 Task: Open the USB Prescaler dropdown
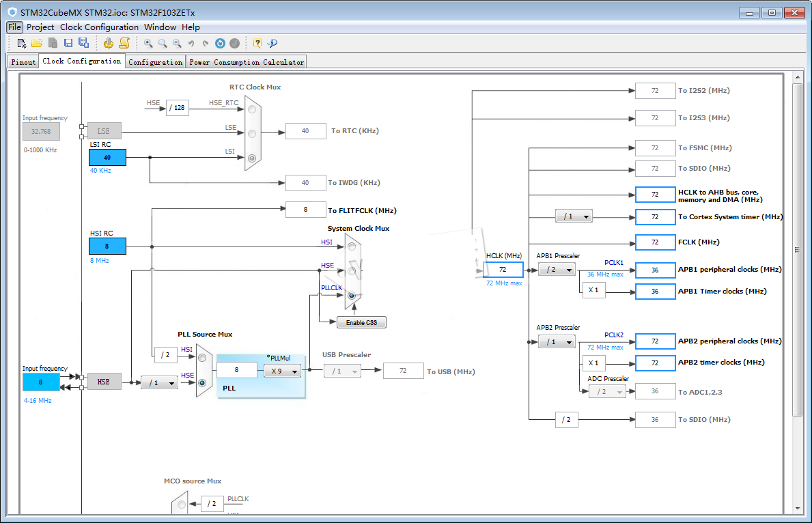[x=342, y=371]
